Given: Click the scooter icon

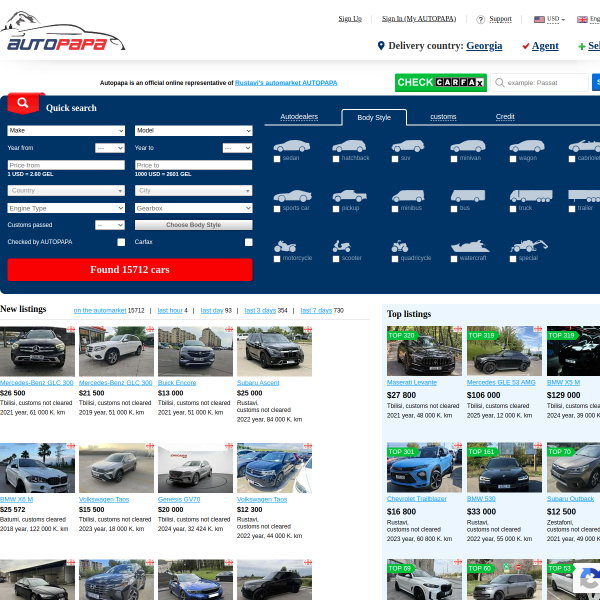Looking at the screenshot, I should (x=342, y=246).
